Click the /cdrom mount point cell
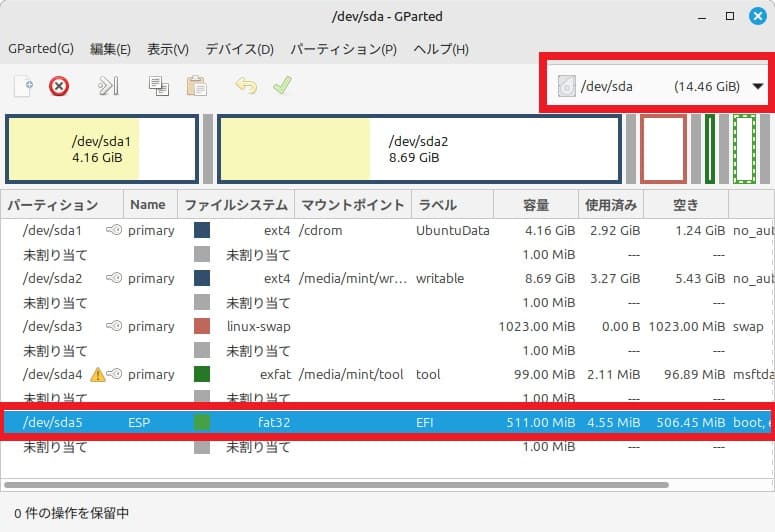The image size is (775, 532). [320, 230]
